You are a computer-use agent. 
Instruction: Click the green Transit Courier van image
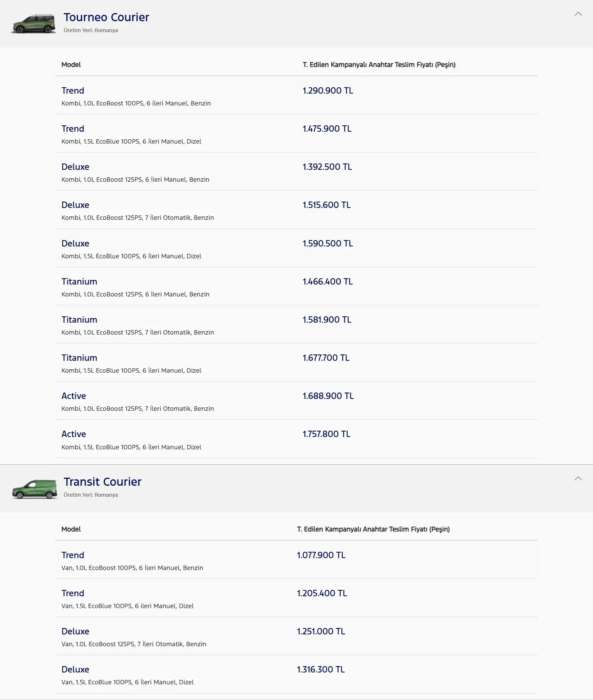[x=34, y=489]
